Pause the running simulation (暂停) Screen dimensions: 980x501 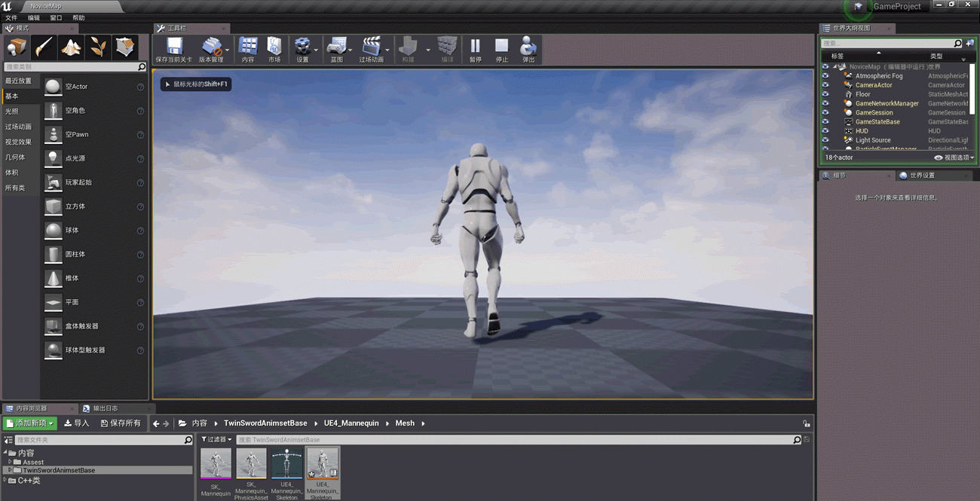[476, 50]
